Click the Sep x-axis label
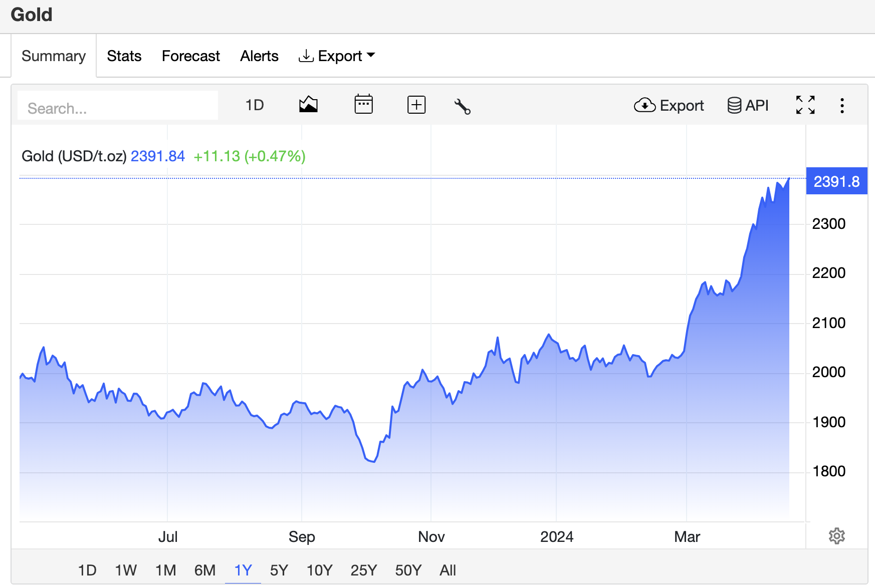Screen dimensions: 875x588 tap(302, 536)
